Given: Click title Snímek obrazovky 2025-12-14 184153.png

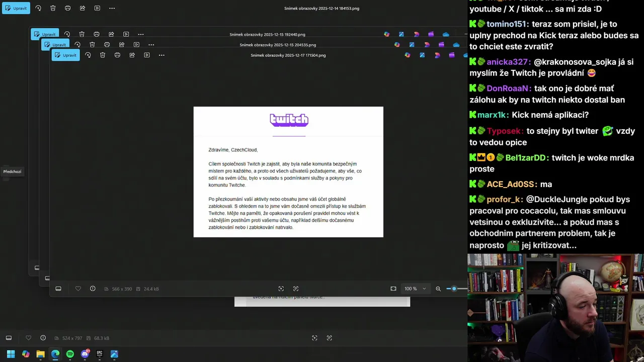Looking at the screenshot, I should pyautogui.click(x=321, y=8).
